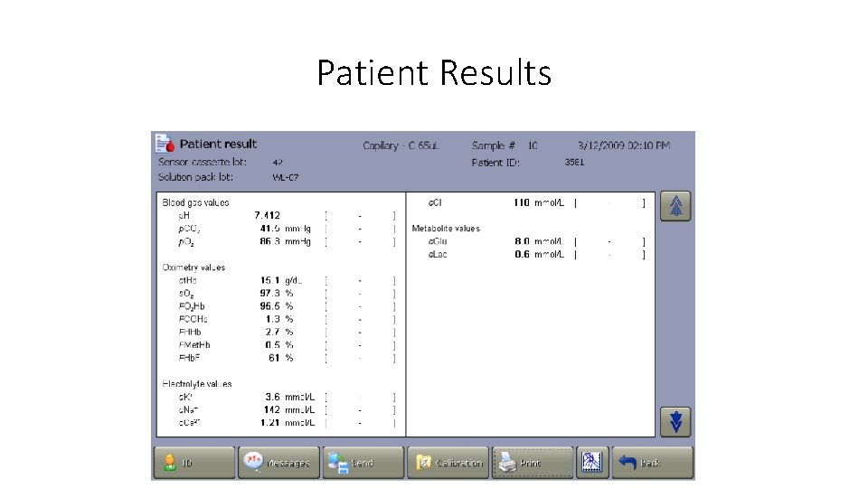Select the cNa+ value 142 mmol/L
This screenshot has width=868, height=488.
pos(289,410)
